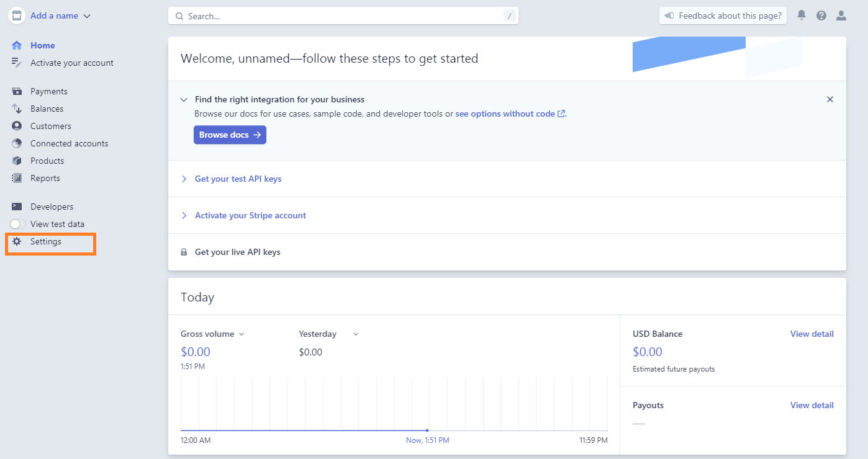Open the Add a name account dropdown
This screenshot has height=459, width=868.
(60, 16)
